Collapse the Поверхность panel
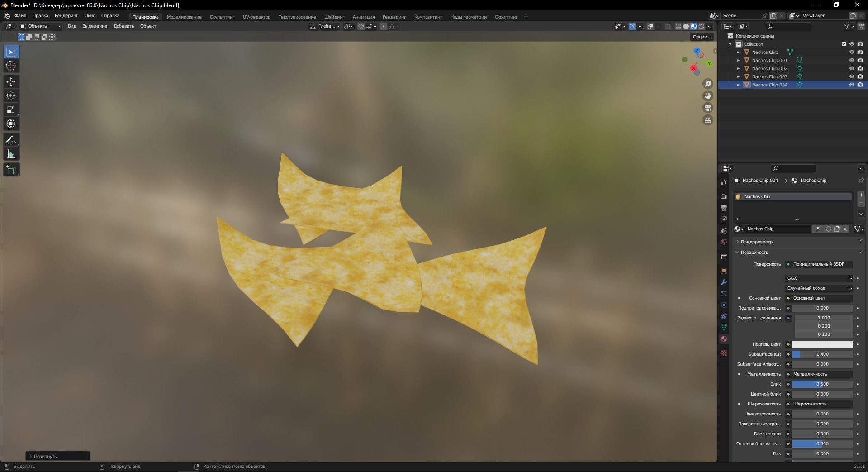Viewport: 868px width, 472px height. (754, 252)
